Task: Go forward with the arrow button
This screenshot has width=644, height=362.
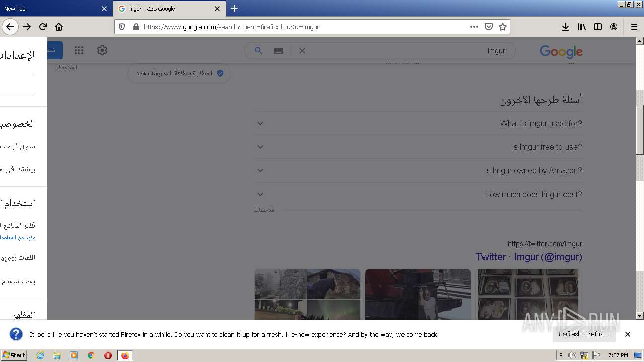Action: click(x=27, y=27)
